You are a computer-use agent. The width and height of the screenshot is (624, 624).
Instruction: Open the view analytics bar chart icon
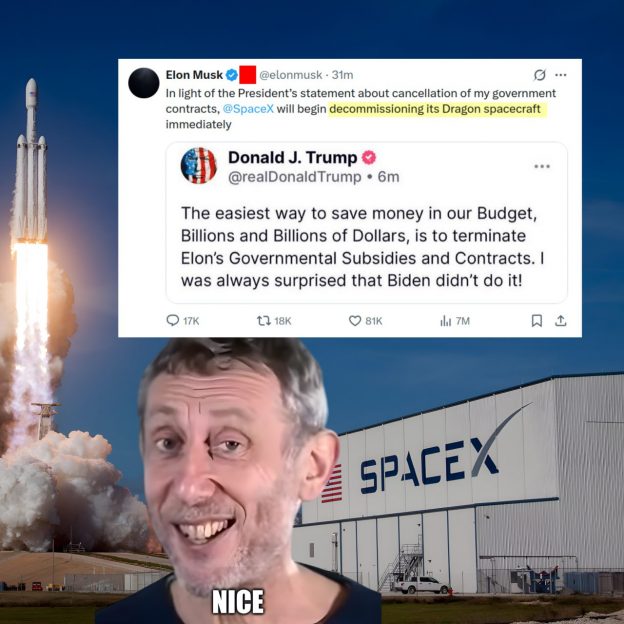pos(446,321)
